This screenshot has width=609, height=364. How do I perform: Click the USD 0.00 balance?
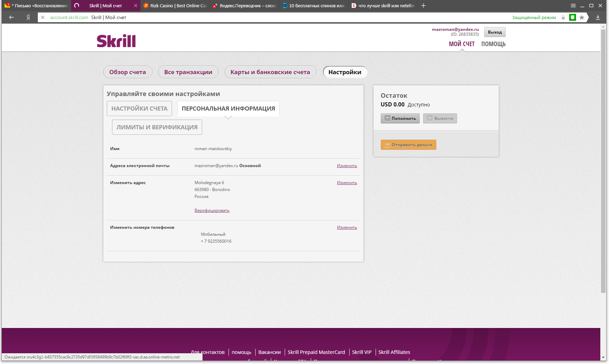[393, 104]
